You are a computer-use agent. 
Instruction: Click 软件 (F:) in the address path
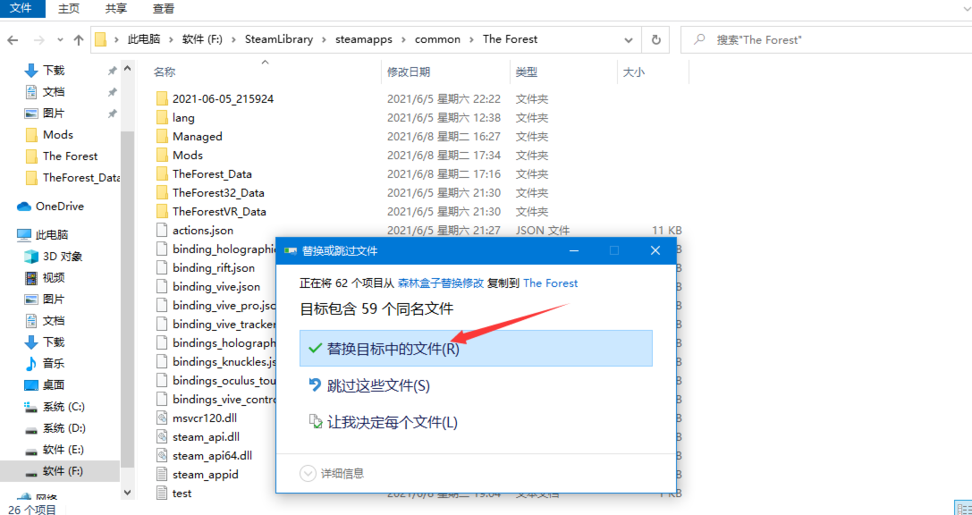point(202,39)
